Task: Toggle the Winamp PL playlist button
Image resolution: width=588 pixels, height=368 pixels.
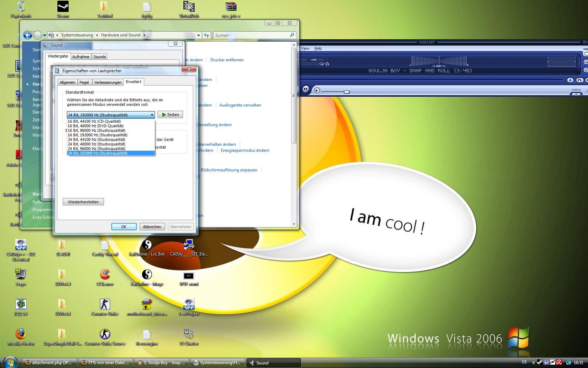Action: (x=580, y=80)
